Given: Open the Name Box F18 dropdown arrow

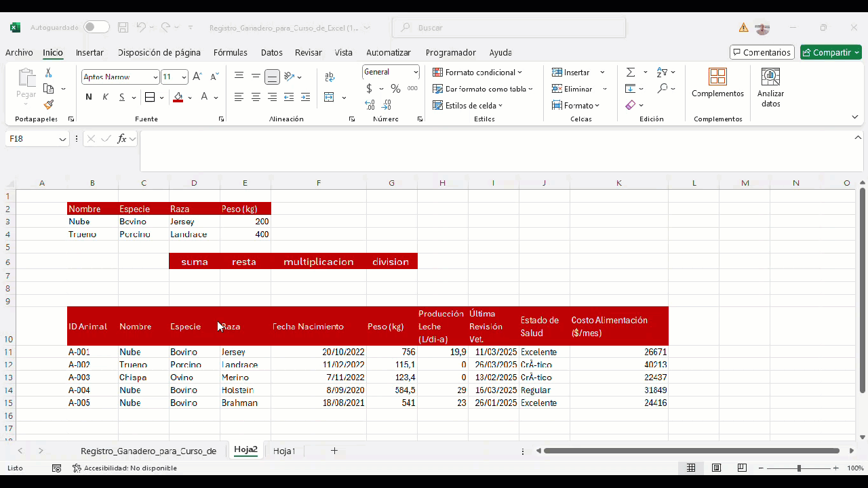Looking at the screenshot, I should pos(62,139).
